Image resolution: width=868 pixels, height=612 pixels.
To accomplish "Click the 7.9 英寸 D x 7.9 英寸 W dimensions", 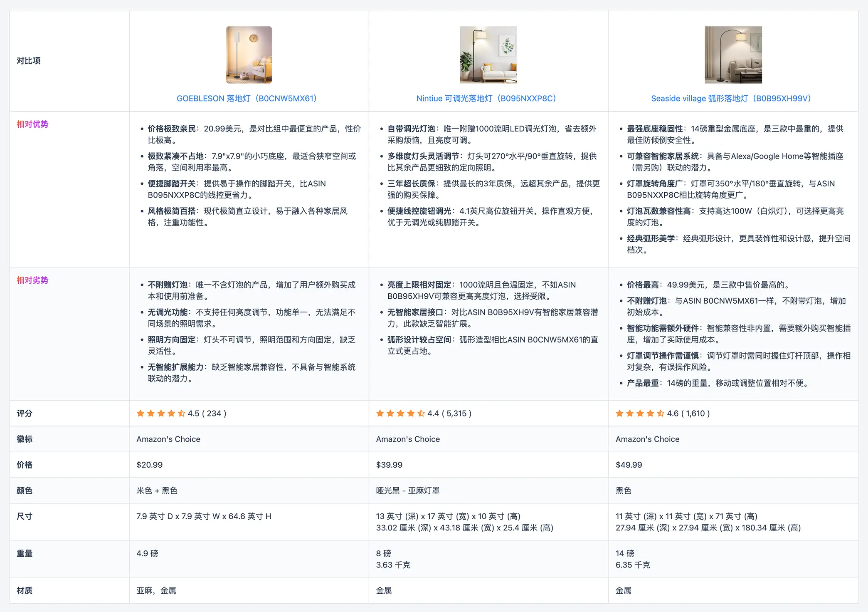I will click(x=204, y=517).
